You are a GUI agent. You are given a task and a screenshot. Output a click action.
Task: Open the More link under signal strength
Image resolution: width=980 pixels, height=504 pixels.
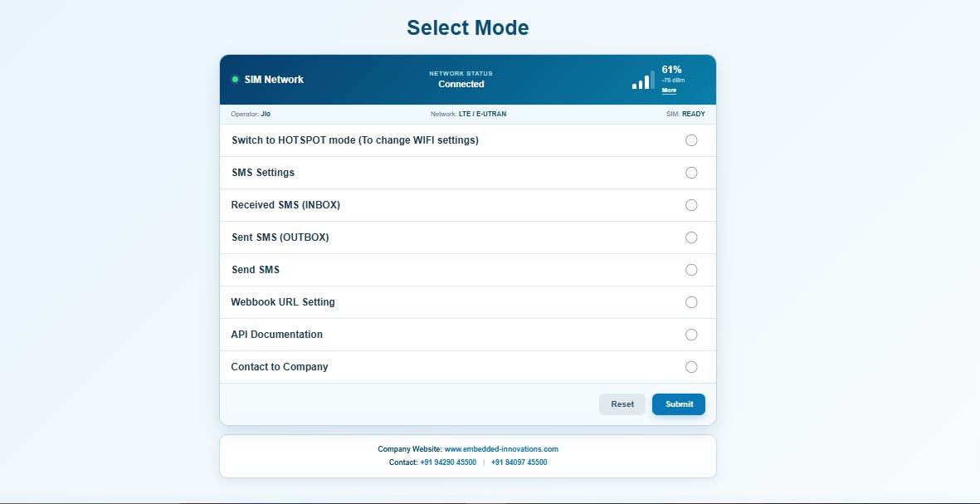click(x=669, y=91)
